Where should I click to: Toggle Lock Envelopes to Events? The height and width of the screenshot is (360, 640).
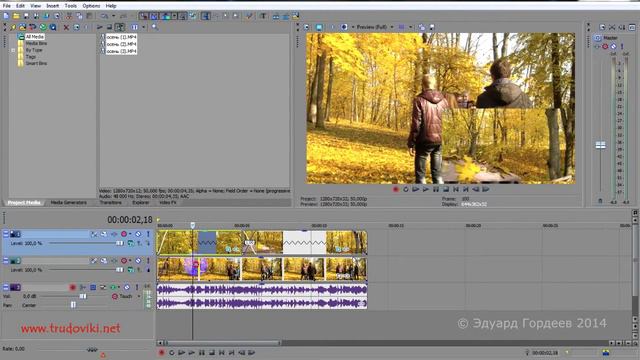(182, 16)
